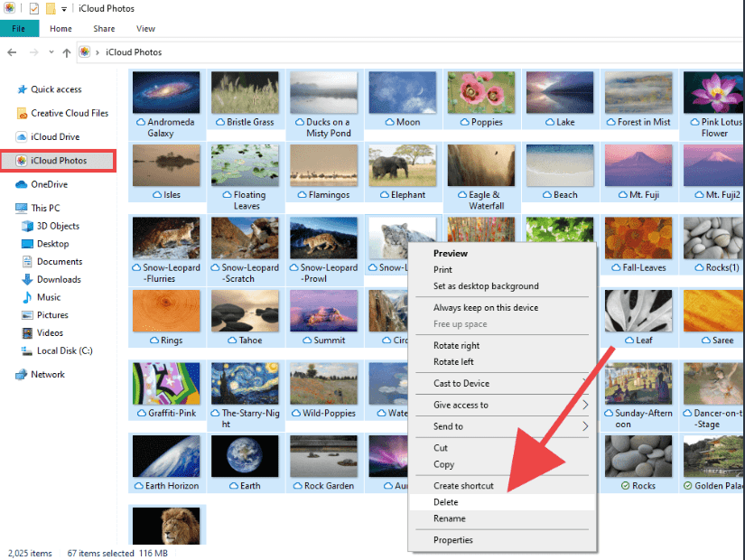The width and height of the screenshot is (745, 560).
Task: Select the Rings photo thumbnail
Action: click(166, 311)
